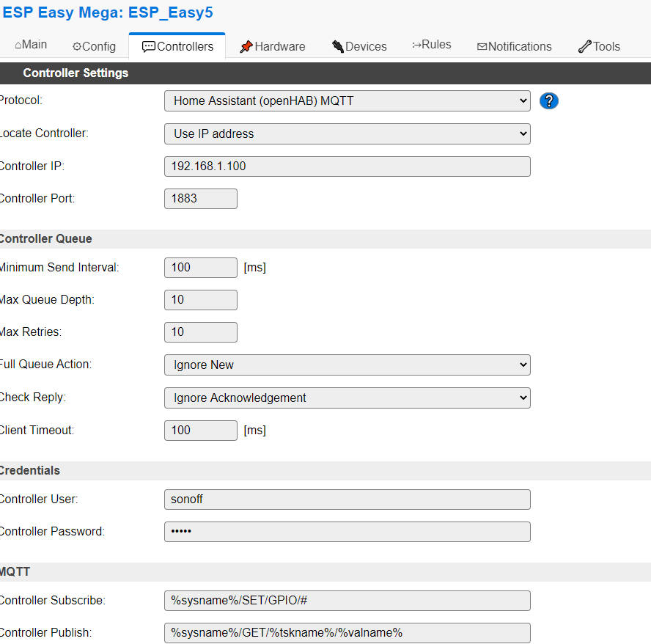Edit the Controller Port field
Image resolution: width=651 pixels, height=644 pixels.
click(x=201, y=199)
